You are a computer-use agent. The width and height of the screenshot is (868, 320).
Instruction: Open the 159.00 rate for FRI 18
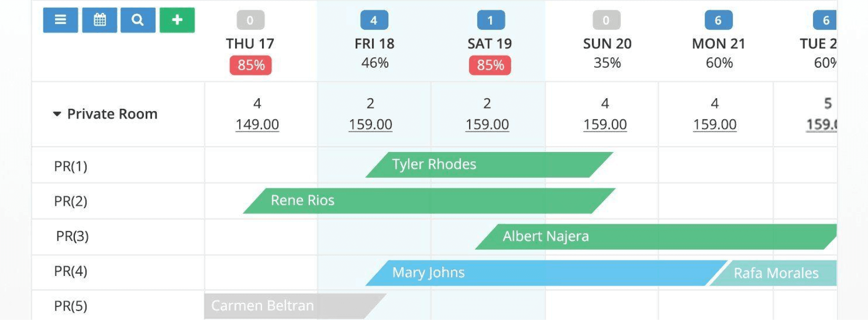coord(370,125)
